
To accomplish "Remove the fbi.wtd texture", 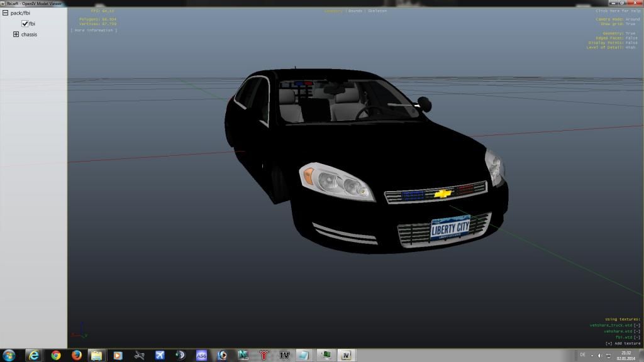I will coord(636,337).
